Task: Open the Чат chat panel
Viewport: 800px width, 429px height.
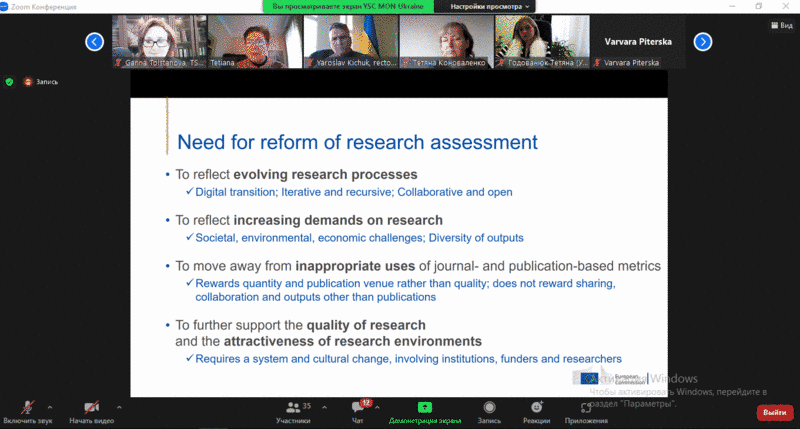Action: (x=358, y=411)
